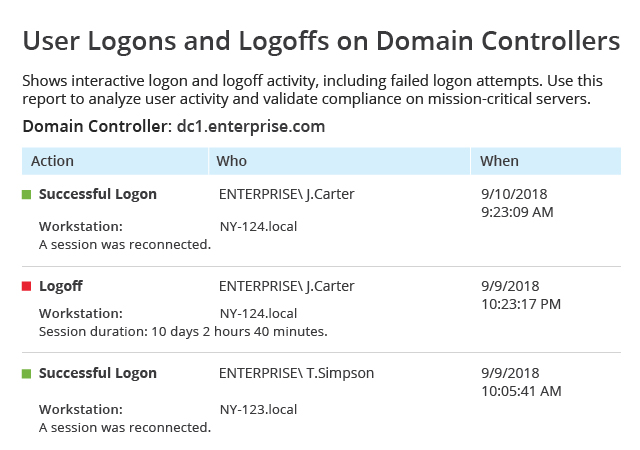This screenshot has height=450, width=640.
Task: Click the 9/10/2018 9:23:09 AM timestamp
Action: 517,203
